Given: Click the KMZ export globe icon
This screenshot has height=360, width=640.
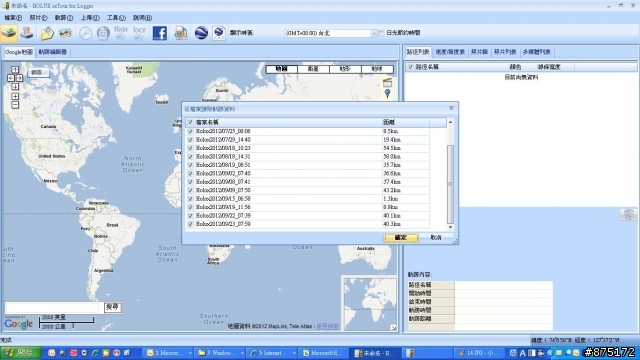Looking at the screenshot, I should pos(219,33).
